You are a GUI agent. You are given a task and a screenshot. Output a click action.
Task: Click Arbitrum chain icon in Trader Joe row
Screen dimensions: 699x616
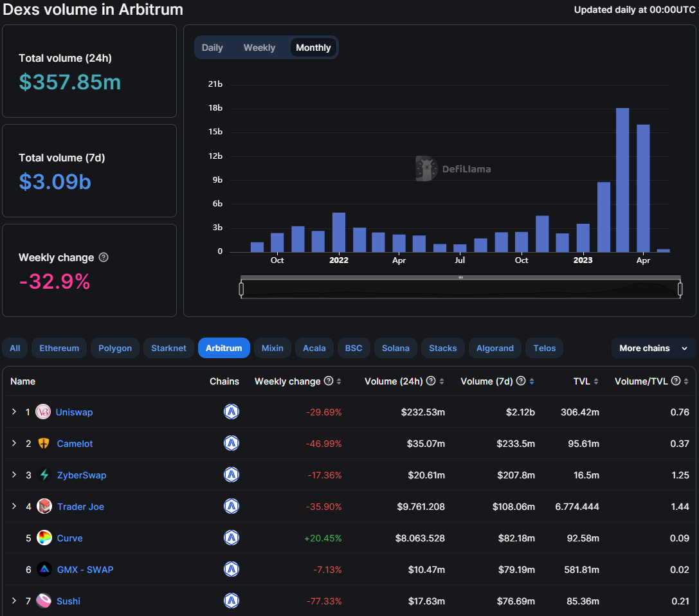pos(231,506)
